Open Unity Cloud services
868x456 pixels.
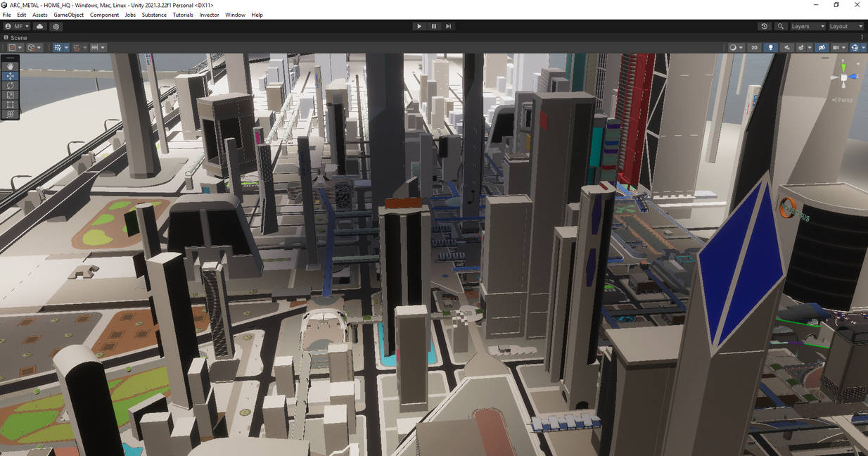tap(39, 26)
